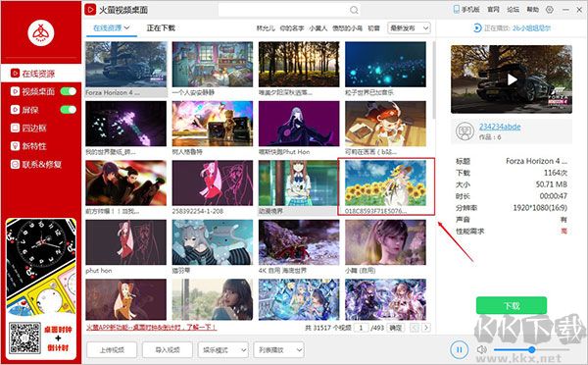588x365 pixels.
Task: Toggle the 视频桌面 switch
Action: click(x=68, y=91)
